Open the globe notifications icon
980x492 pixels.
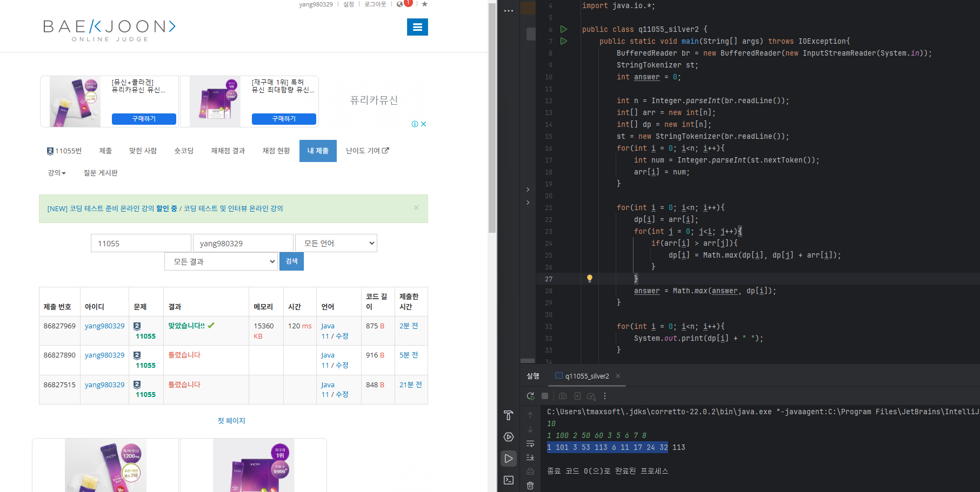coord(400,4)
